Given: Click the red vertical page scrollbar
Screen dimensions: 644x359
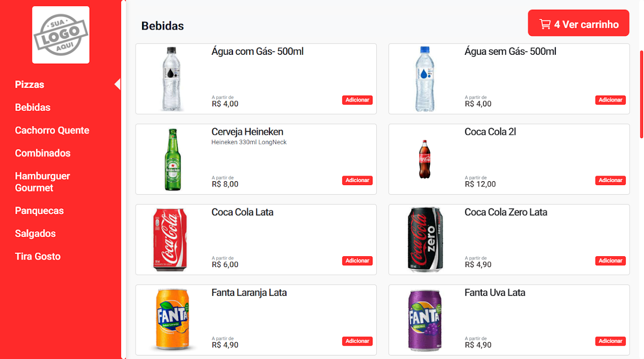Looking at the screenshot, I should (641, 94).
